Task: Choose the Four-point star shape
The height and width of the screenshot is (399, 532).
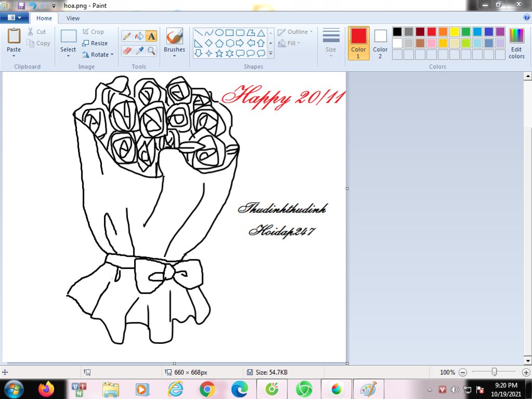Action: pyautogui.click(x=209, y=54)
